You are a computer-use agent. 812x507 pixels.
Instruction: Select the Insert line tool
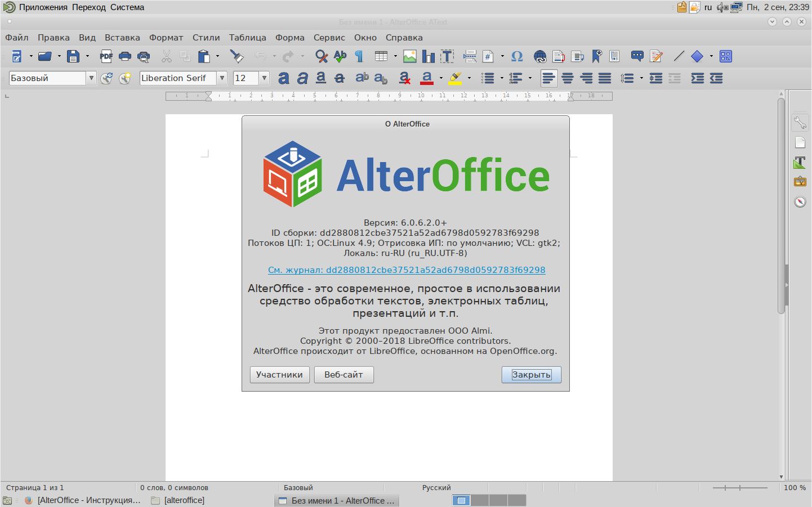(679, 56)
